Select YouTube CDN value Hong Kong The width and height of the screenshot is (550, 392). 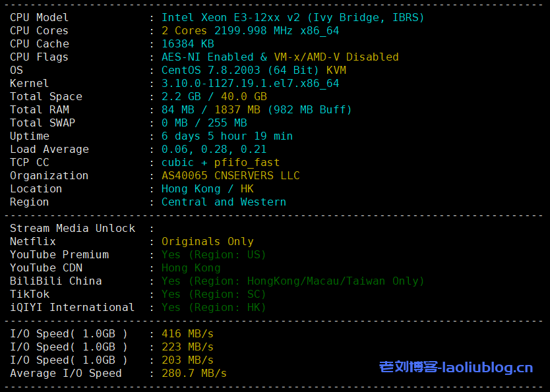(x=191, y=268)
